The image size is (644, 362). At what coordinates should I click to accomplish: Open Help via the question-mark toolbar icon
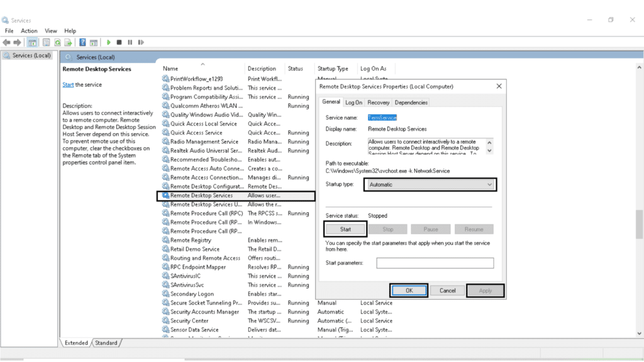click(x=82, y=42)
